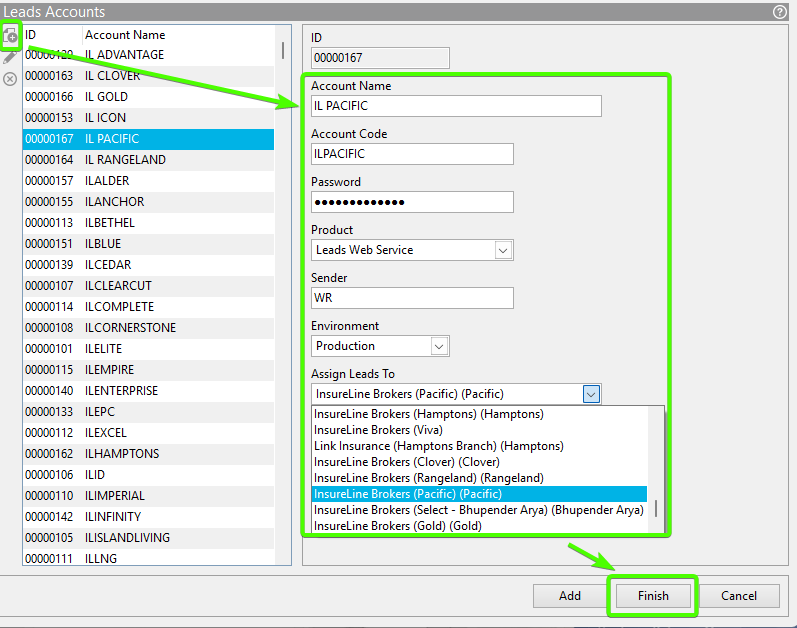Select the ILBETHEL account row
The height and width of the screenshot is (628, 797).
pyautogui.click(x=148, y=223)
